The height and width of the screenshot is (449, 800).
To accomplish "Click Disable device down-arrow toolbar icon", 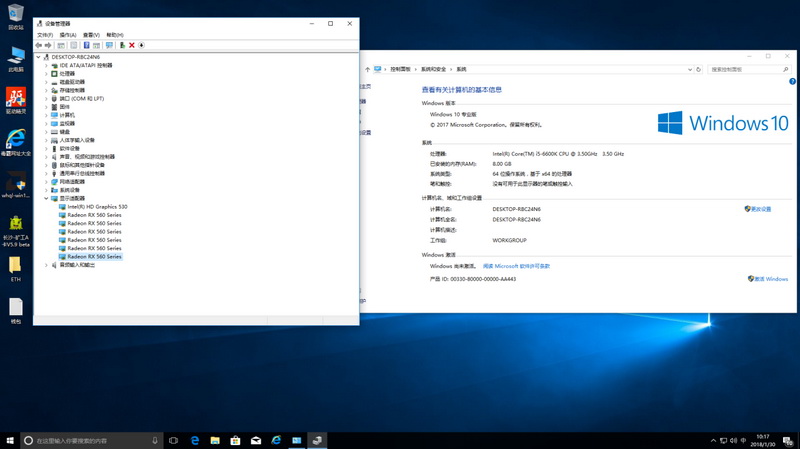I will point(141,45).
